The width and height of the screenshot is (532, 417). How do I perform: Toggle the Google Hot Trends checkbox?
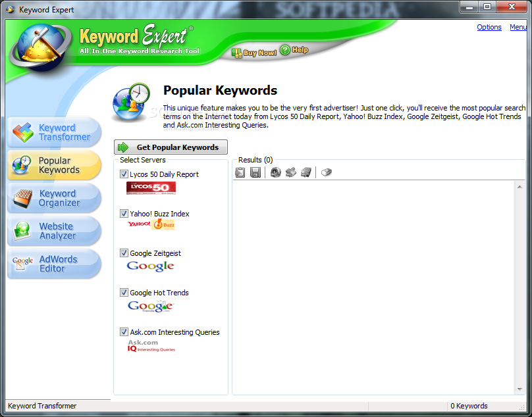[x=124, y=292]
